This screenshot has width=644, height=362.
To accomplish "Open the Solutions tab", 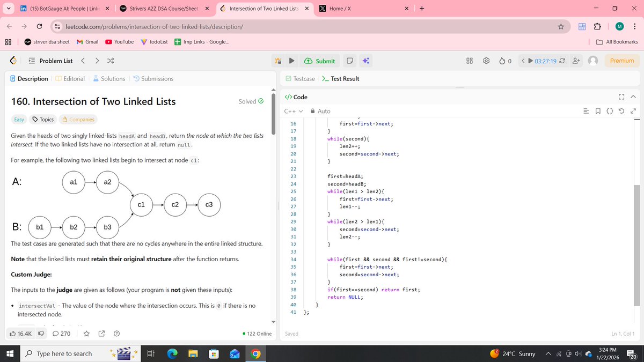I will (x=109, y=79).
